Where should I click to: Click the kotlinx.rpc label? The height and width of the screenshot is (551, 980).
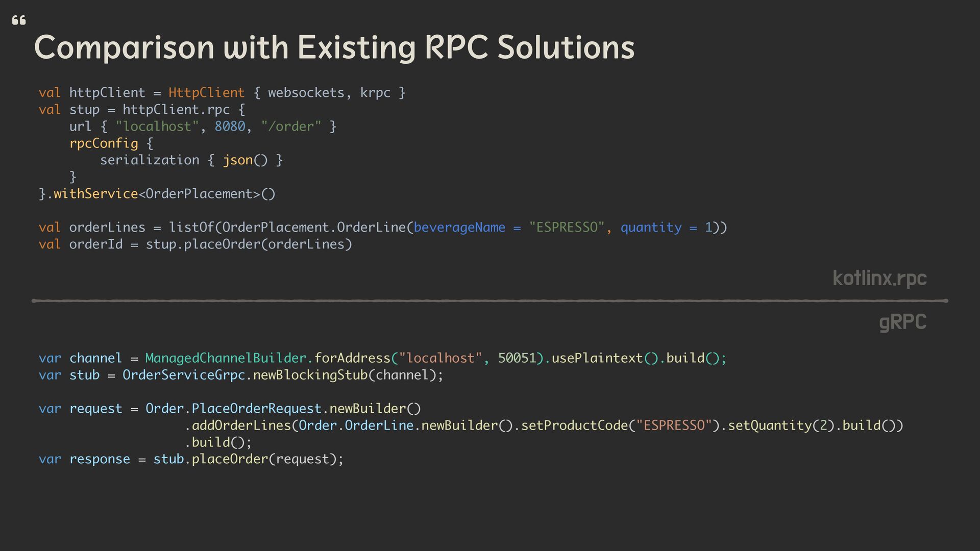(879, 278)
